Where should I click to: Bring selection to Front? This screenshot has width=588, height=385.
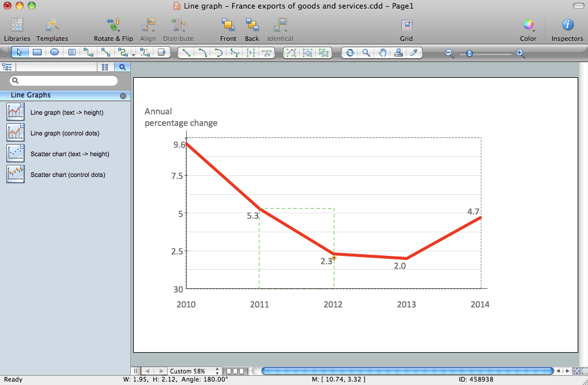pos(228,30)
